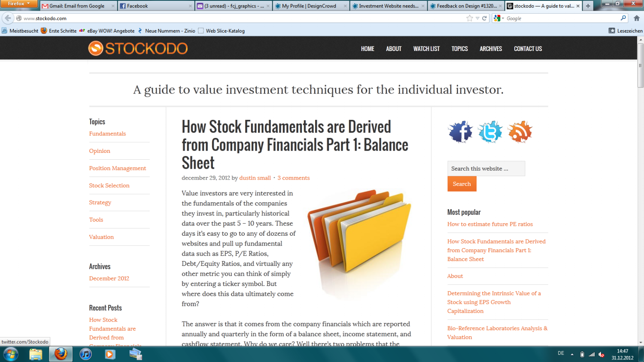This screenshot has height=362, width=644.
Task: Reload the page with the refresh icon
Action: [484, 18]
